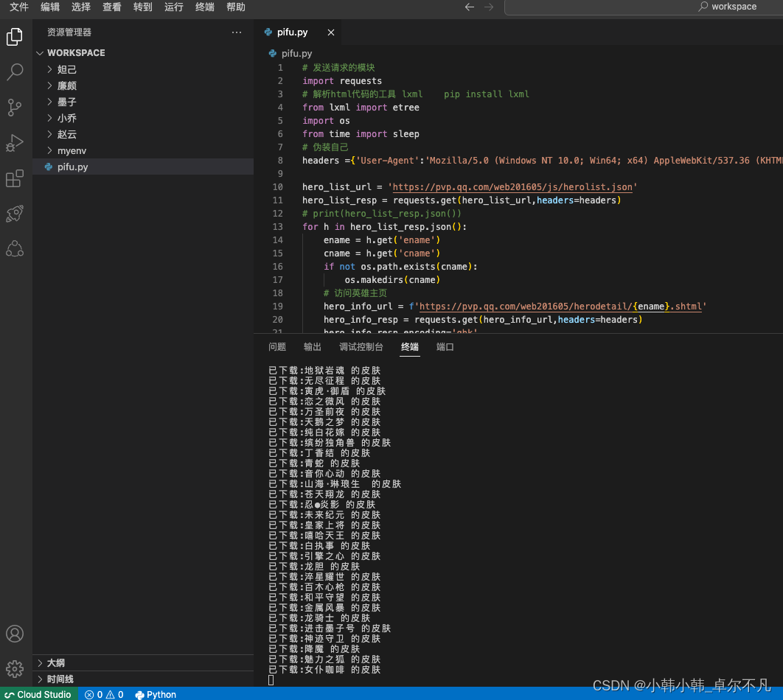Open the 编辑 menu
Image resolution: width=783 pixels, height=700 pixels.
click(50, 7)
